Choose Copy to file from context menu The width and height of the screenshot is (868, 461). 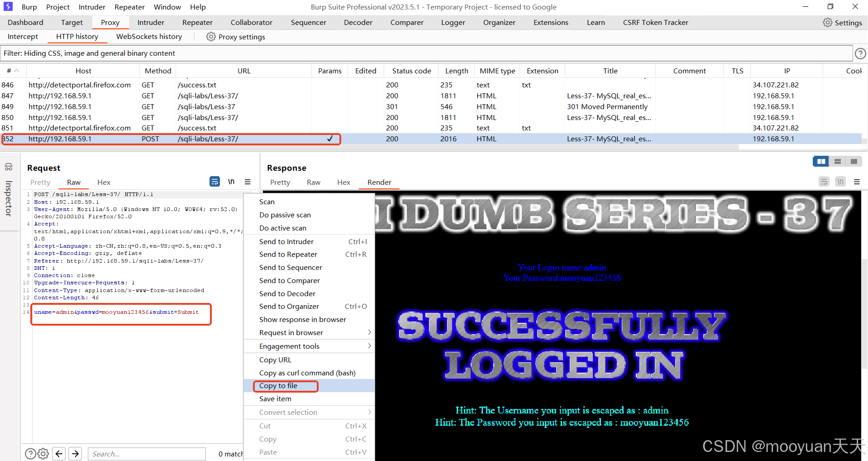coord(309,386)
